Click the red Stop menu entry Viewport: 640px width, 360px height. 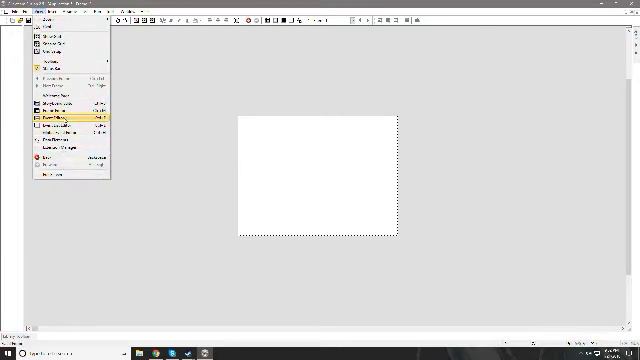click(x=71, y=158)
